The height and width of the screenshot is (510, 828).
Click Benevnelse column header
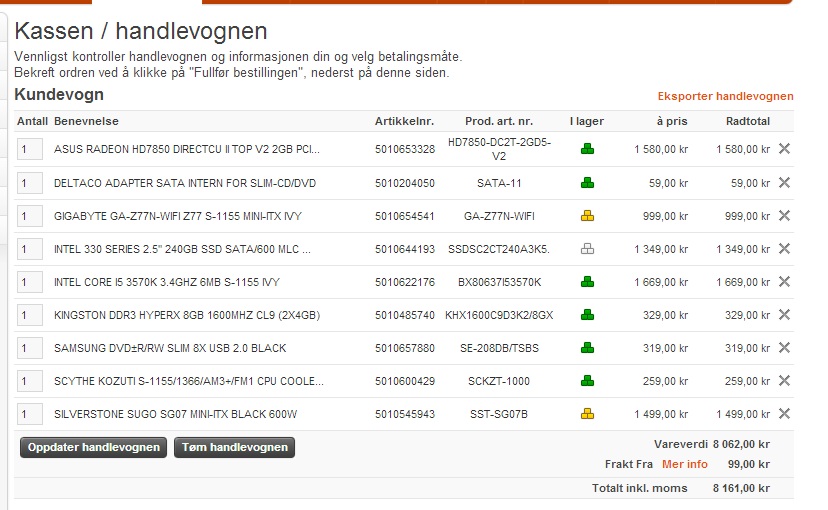(x=86, y=121)
